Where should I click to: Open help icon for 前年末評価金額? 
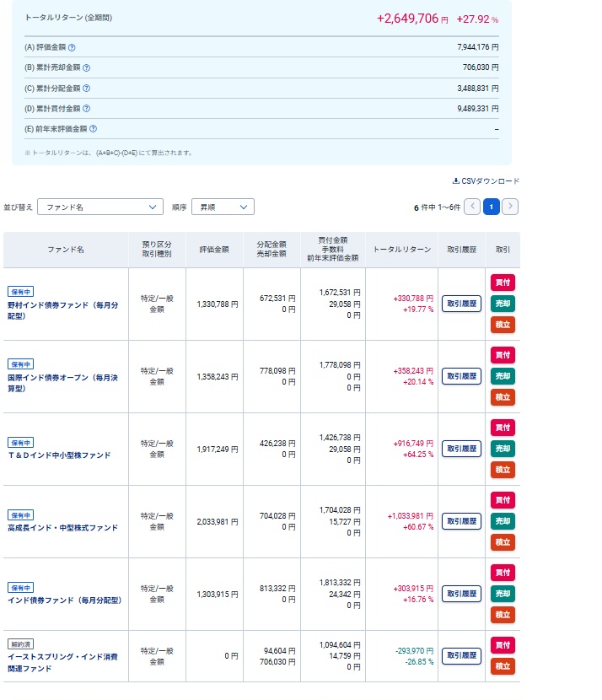pyautogui.click(x=93, y=129)
